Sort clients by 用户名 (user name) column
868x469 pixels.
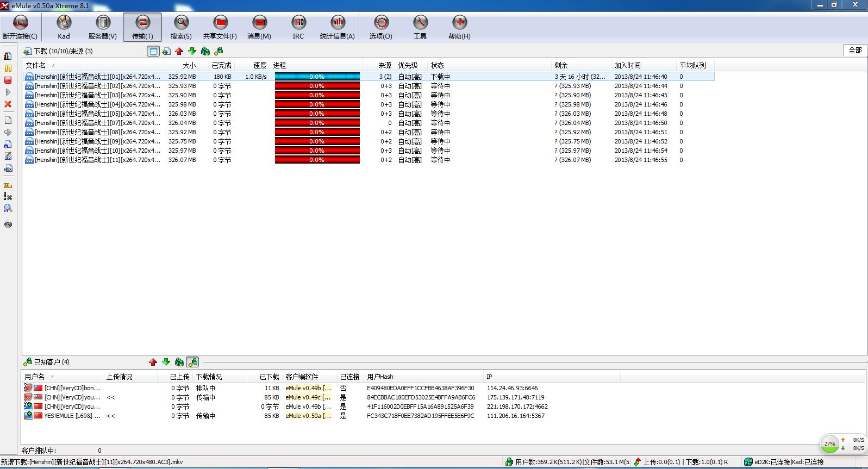(63, 377)
